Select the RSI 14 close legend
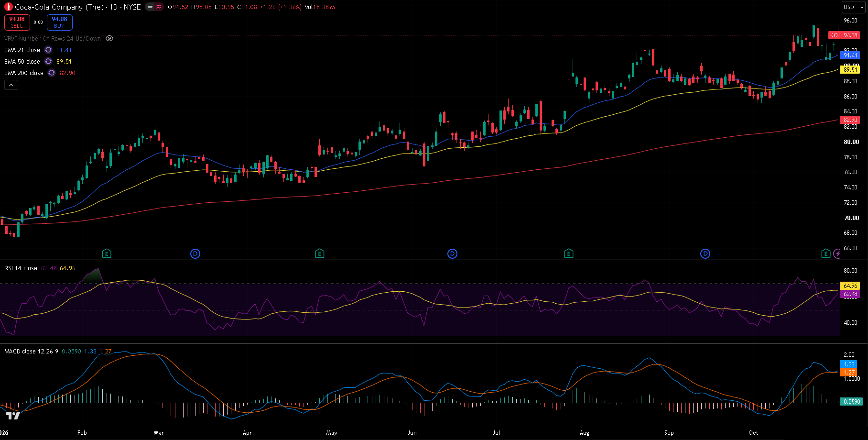The width and height of the screenshot is (868, 440). tap(21, 268)
